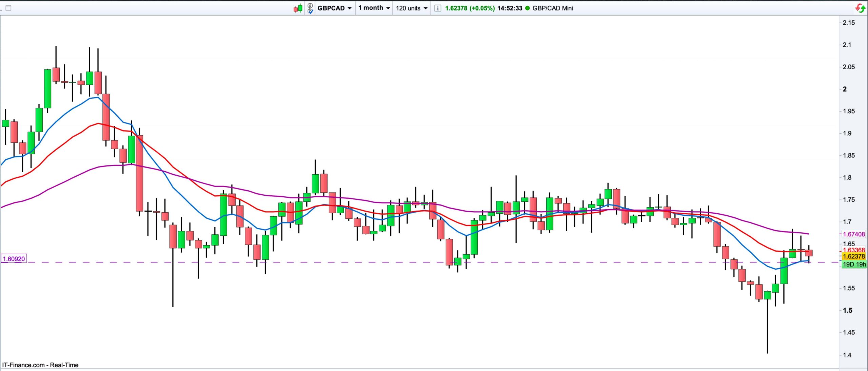Click the green 19D 19h countdown label
The height and width of the screenshot is (371, 868).
coord(854,264)
